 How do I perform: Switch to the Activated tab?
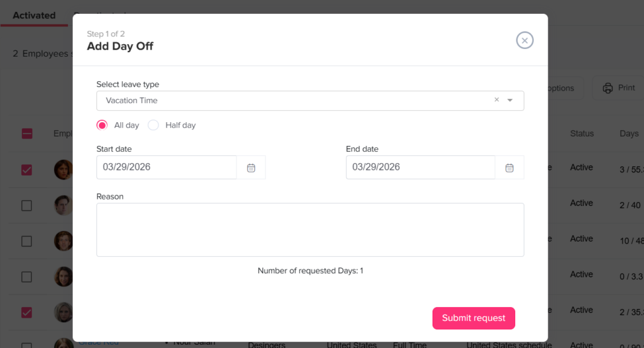click(34, 15)
